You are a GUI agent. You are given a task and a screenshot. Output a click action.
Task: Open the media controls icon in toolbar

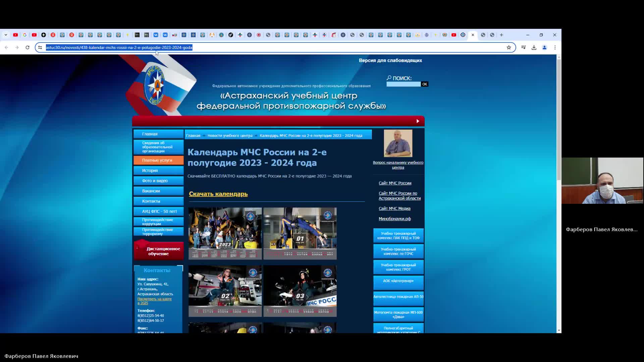pos(523,48)
